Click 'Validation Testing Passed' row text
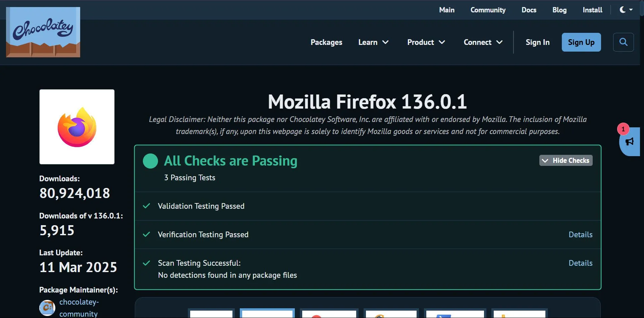Image resolution: width=644 pixels, height=318 pixels. point(201,206)
